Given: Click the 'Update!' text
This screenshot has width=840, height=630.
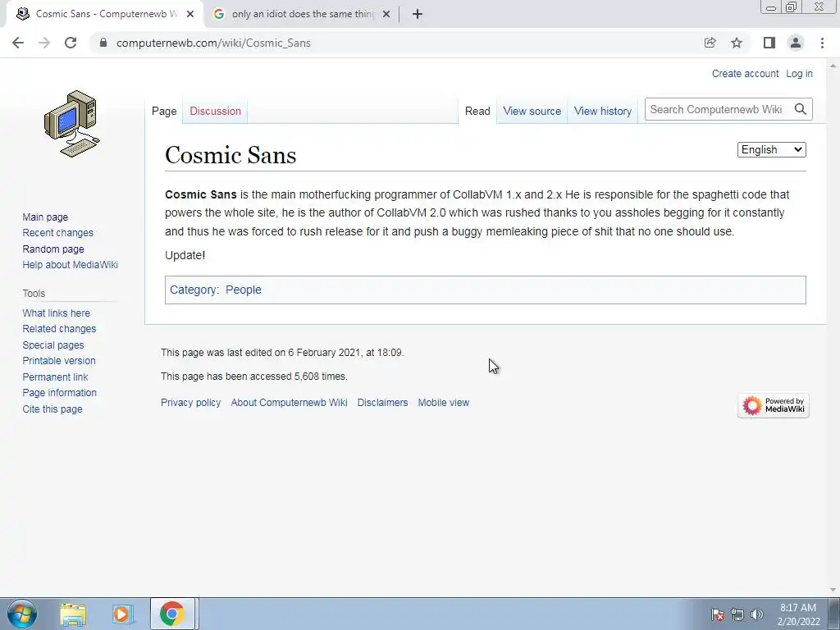Looking at the screenshot, I should pyautogui.click(x=185, y=255).
